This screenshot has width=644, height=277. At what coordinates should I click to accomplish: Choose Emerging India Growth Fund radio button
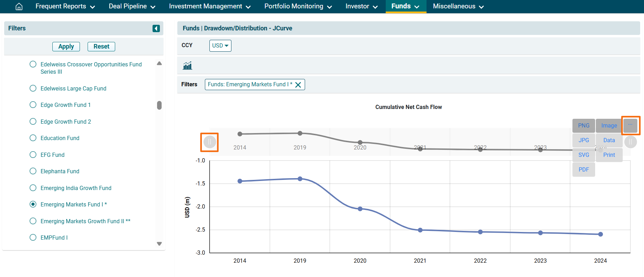(x=33, y=188)
